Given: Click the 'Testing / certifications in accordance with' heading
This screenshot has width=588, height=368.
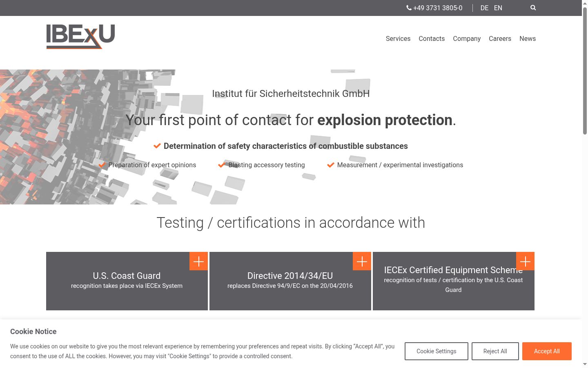Looking at the screenshot, I should pos(291,223).
